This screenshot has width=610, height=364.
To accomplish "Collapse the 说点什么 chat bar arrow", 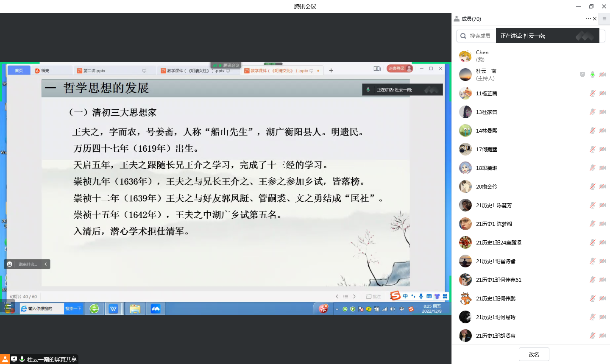I will (46, 264).
